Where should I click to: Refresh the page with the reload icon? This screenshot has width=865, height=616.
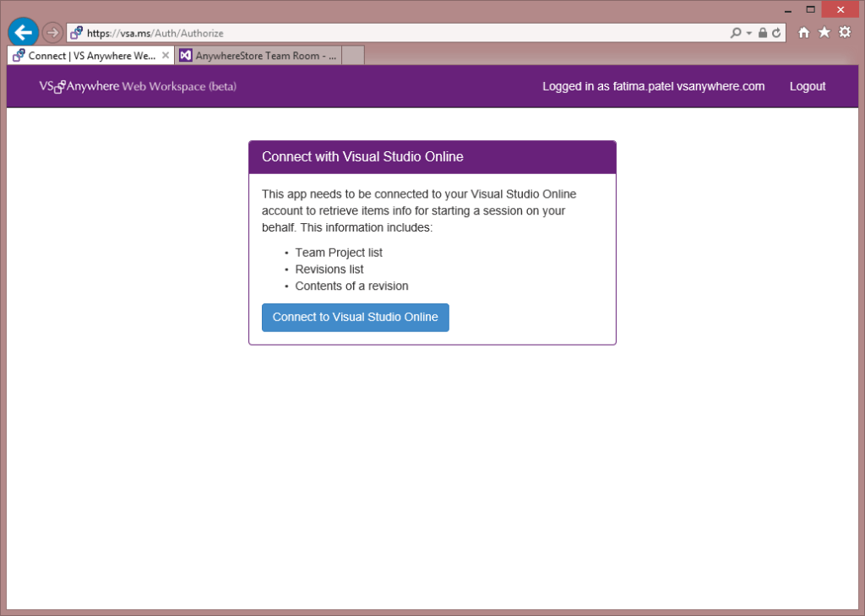(775, 33)
